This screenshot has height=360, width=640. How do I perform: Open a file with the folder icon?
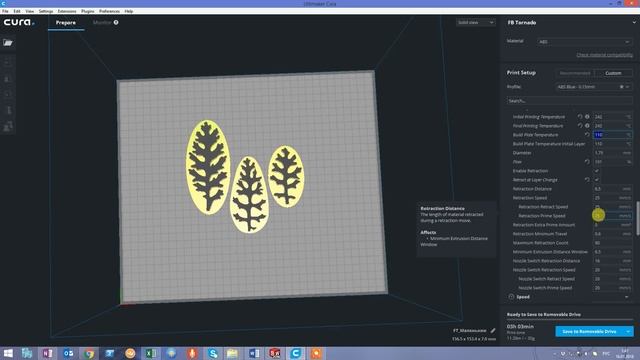8,42
